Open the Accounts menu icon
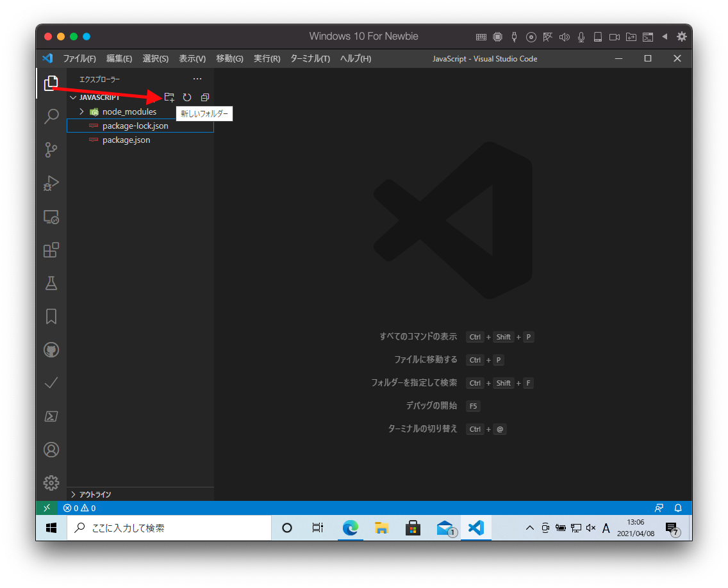Image resolution: width=728 pixels, height=588 pixels. click(51, 450)
